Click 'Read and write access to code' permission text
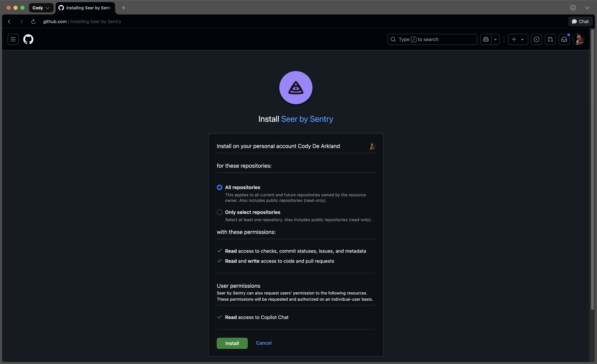This screenshot has height=364, width=597. pos(279,261)
